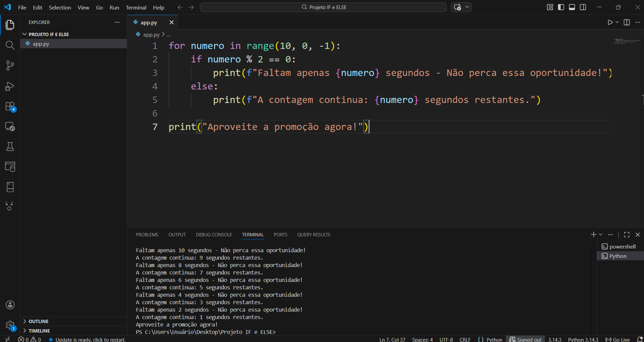Toggle the secondary side bar

point(583,7)
